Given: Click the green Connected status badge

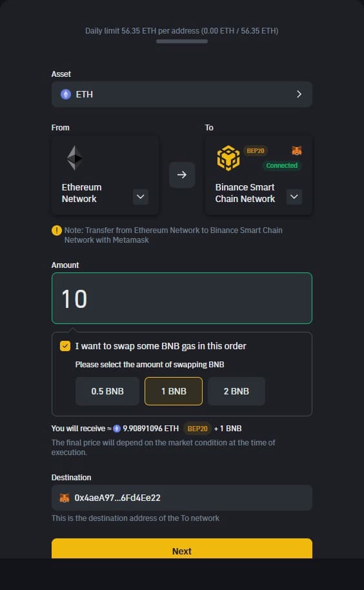Looking at the screenshot, I should point(281,165).
